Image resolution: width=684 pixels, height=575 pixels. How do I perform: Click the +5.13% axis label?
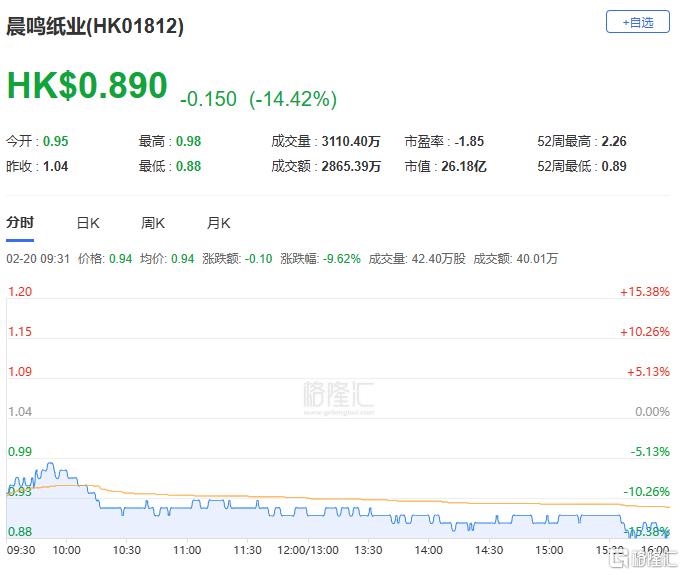[648, 372]
